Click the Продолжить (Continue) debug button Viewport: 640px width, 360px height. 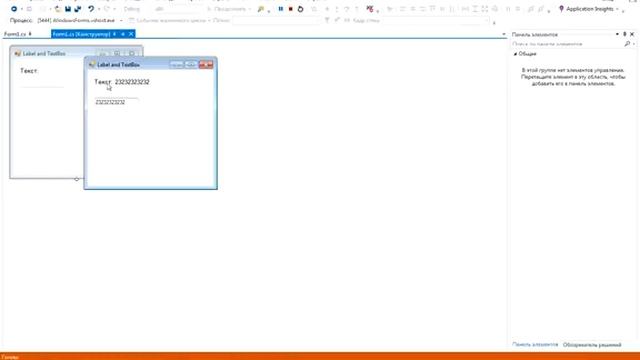click(229, 9)
